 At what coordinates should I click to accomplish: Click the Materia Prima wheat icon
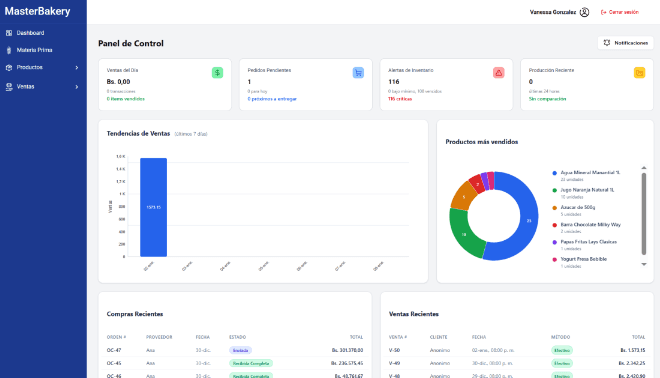9,50
